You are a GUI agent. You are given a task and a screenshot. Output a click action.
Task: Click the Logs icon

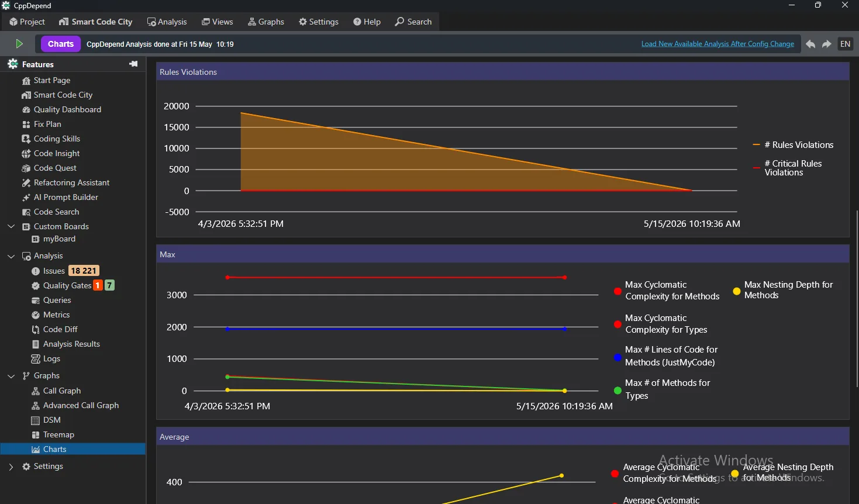pos(36,358)
